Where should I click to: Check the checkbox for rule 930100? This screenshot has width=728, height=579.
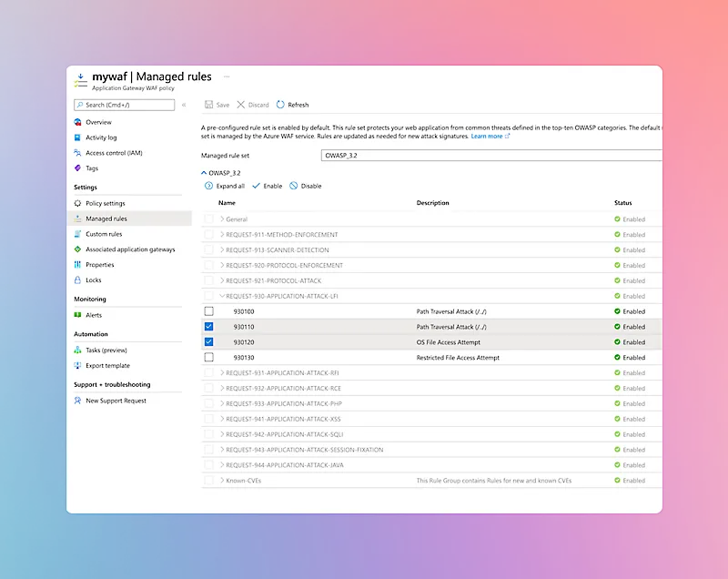(x=209, y=311)
